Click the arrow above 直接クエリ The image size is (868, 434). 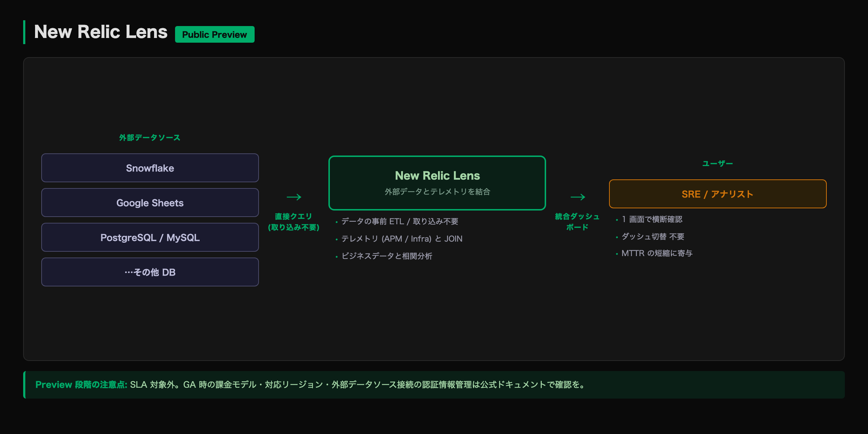click(x=294, y=197)
